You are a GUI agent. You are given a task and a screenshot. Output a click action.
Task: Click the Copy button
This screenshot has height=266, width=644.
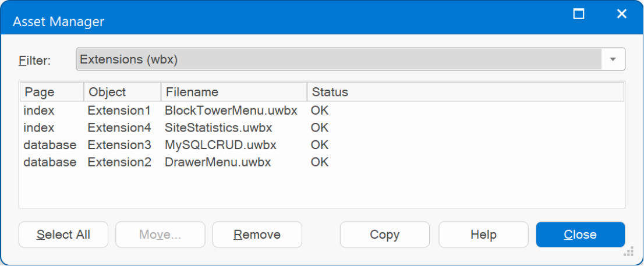pyautogui.click(x=384, y=235)
